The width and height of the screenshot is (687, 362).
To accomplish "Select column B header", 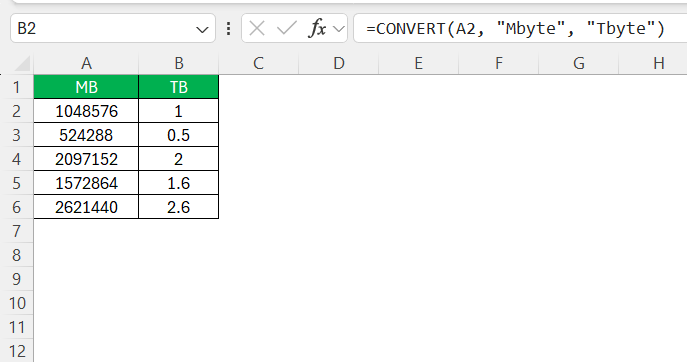I will tap(179, 64).
